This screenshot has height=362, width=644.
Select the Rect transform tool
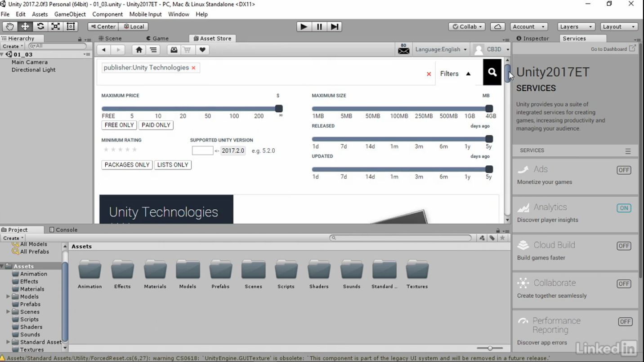pos(71,26)
